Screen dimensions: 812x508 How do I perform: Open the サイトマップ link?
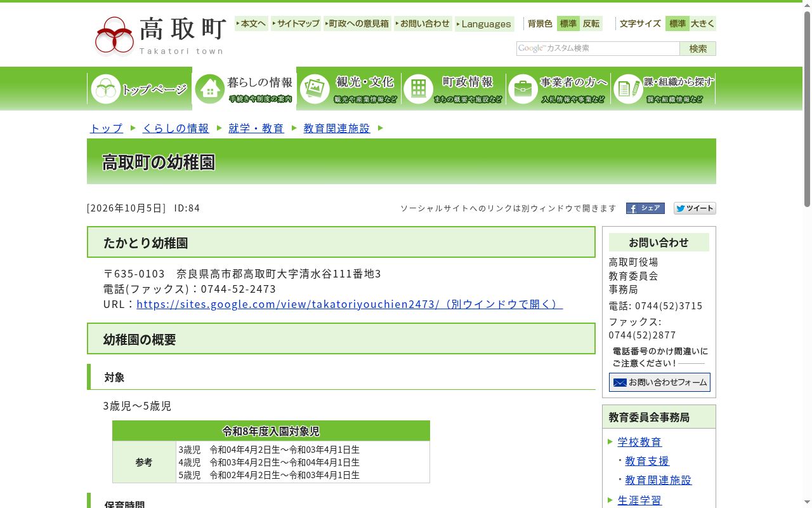[296, 23]
